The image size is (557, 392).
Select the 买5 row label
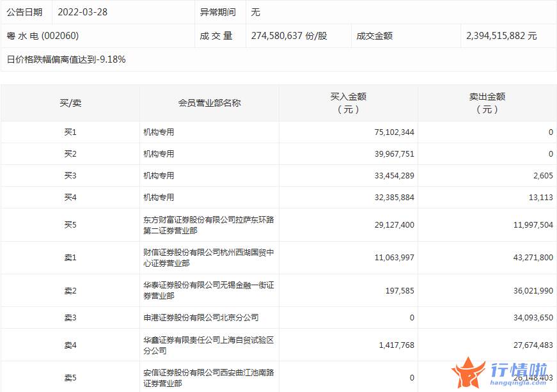pyautogui.click(x=70, y=224)
